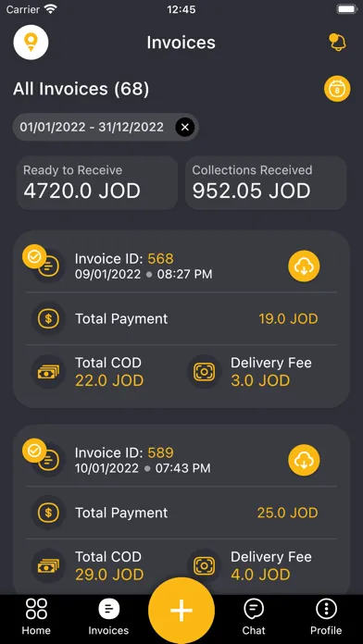Viewport: 363px width, 644px height.
Task: Tap the All Invoices (68) heading
Action: click(81, 89)
